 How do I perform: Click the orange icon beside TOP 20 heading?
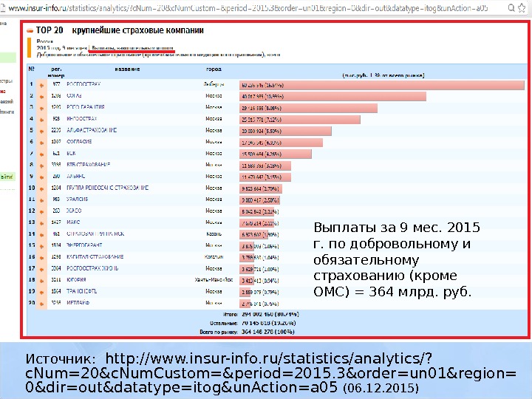30,31
